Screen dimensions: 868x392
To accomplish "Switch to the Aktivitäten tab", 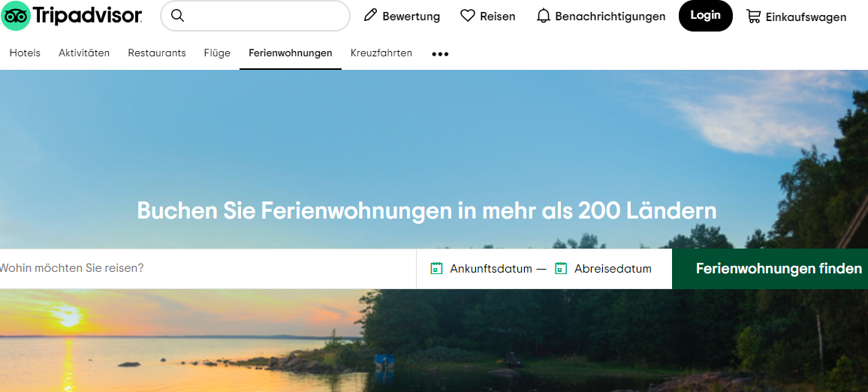I will 84,53.
